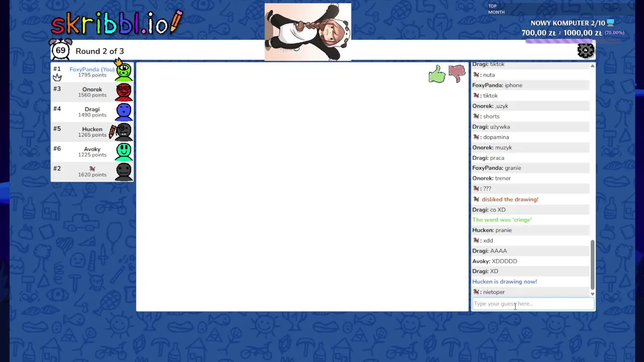Screen dimensions: 644x362
Task: Open the settings gear icon
Action: coord(586,51)
